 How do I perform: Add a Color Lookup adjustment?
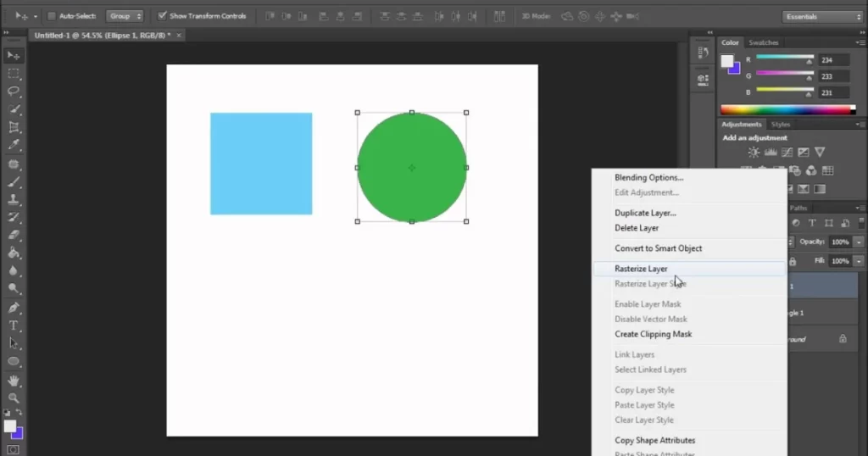click(x=828, y=170)
